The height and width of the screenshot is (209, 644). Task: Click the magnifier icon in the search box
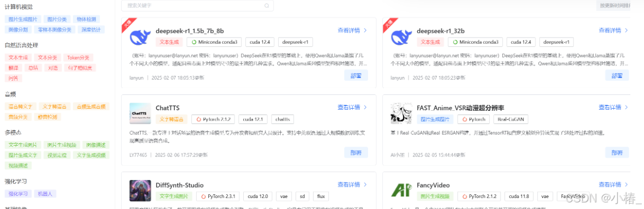click(x=267, y=6)
